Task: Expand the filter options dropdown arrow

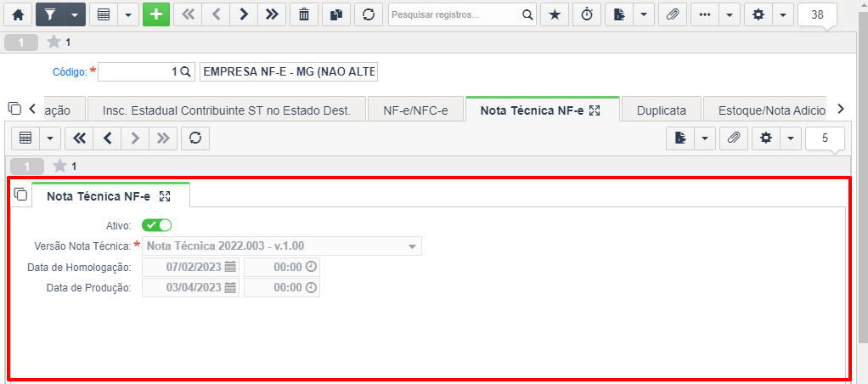Action: 75,15
